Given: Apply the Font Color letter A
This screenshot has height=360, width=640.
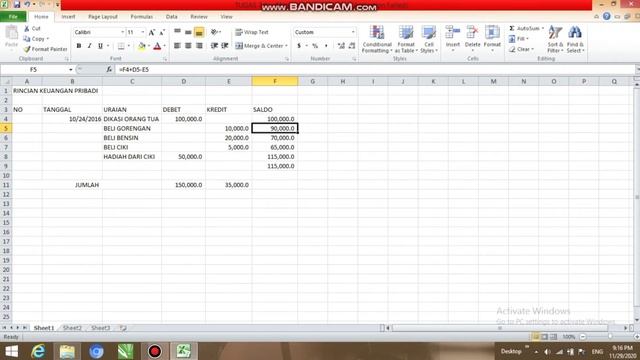Looking at the screenshot, I should (x=158, y=46).
